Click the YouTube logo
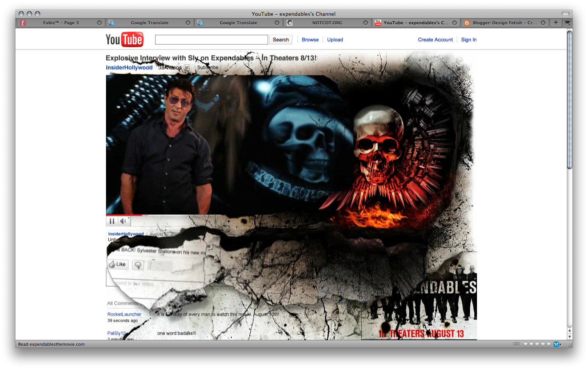 click(124, 39)
